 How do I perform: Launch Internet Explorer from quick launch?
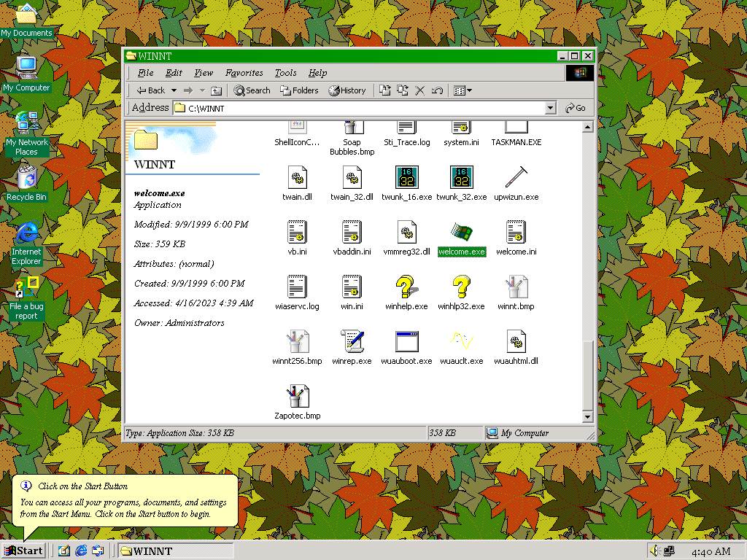point(81,551)
